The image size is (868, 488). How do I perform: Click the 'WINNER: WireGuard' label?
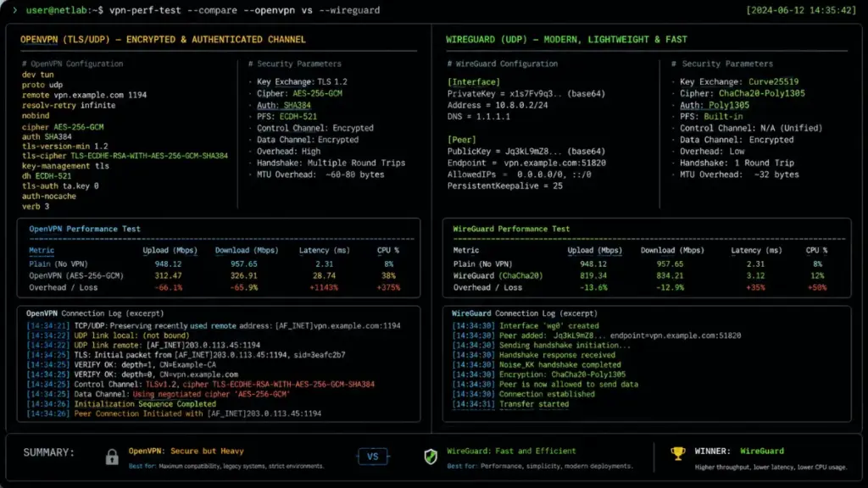pos(739,452)
